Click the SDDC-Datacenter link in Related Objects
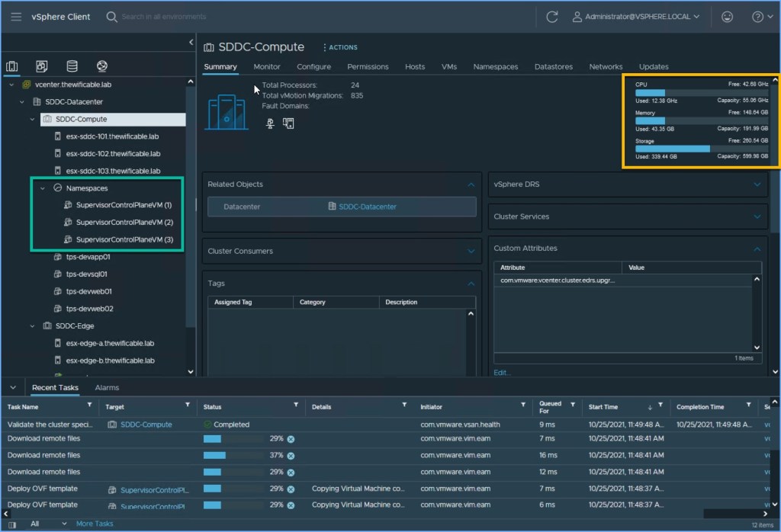The height and width of the screenshot is (532, 781). coord(367,207)
